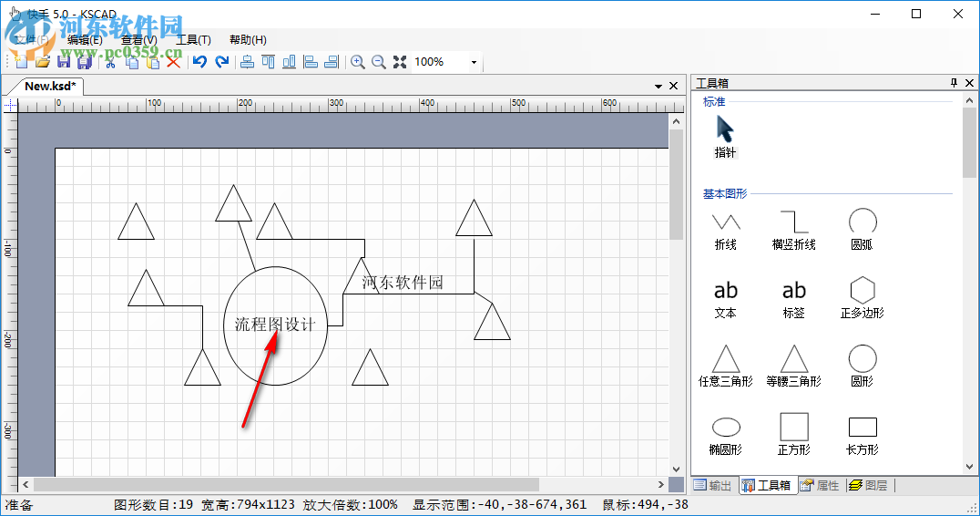Select the 圆形 circle tool
This screenshot has width=980, height=516.
click(x=862, y=366)
